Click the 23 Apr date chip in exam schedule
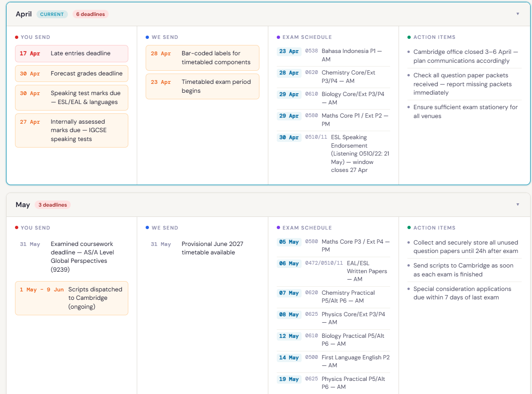This screenshot has height=394, width=532. (x=289, y=51)
